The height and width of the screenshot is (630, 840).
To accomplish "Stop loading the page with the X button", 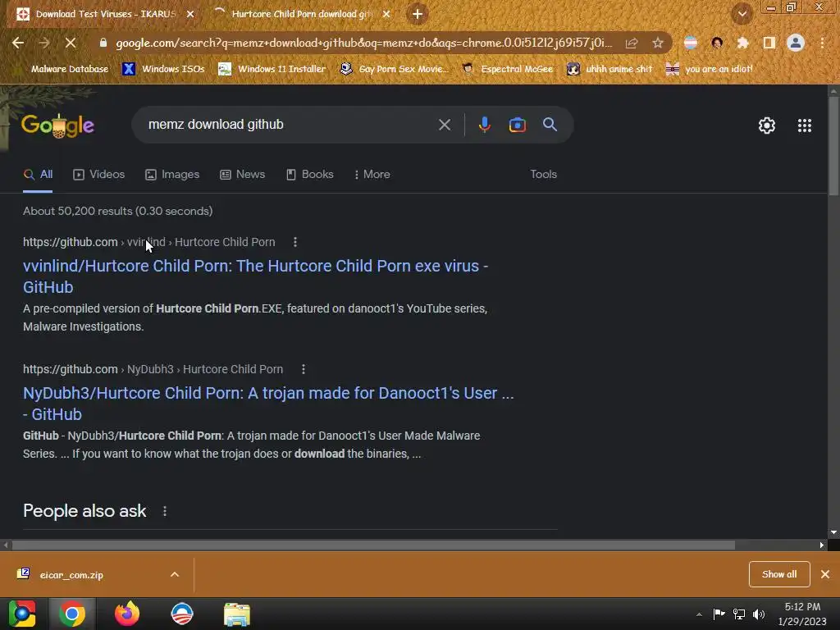I will click(71, 43).
